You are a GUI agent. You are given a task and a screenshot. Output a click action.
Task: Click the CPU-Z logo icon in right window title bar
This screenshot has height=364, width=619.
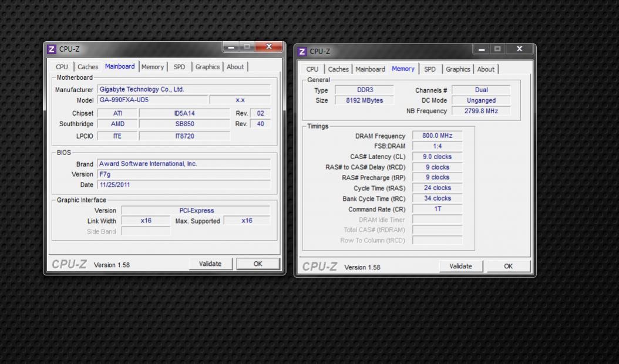pyautogui.click(x=302, y=52)
